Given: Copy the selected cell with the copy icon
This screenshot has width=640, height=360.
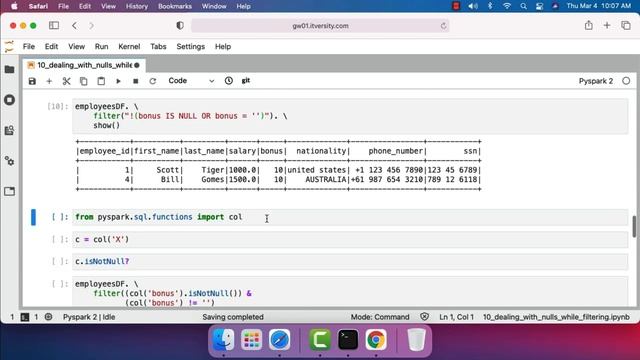Looking at the screenshot, I should point(84,81).
